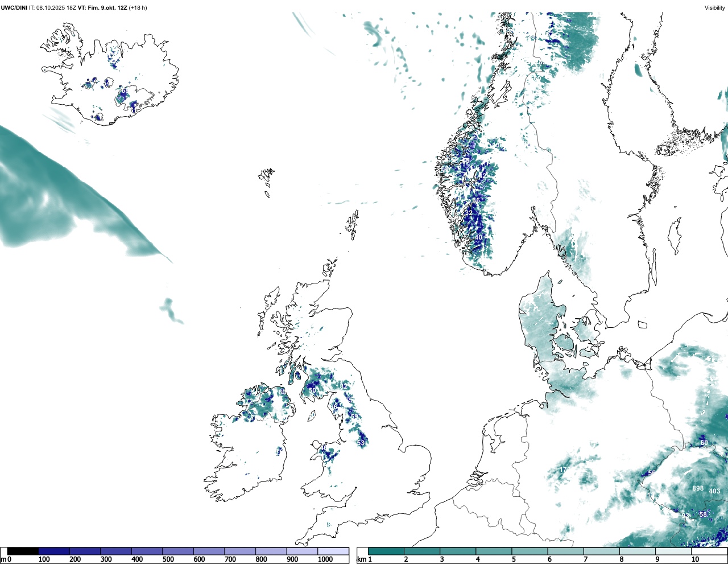Choose the 800–900 m legend color block
Viewport: 728px width, 564px height.
pos(271,551)
